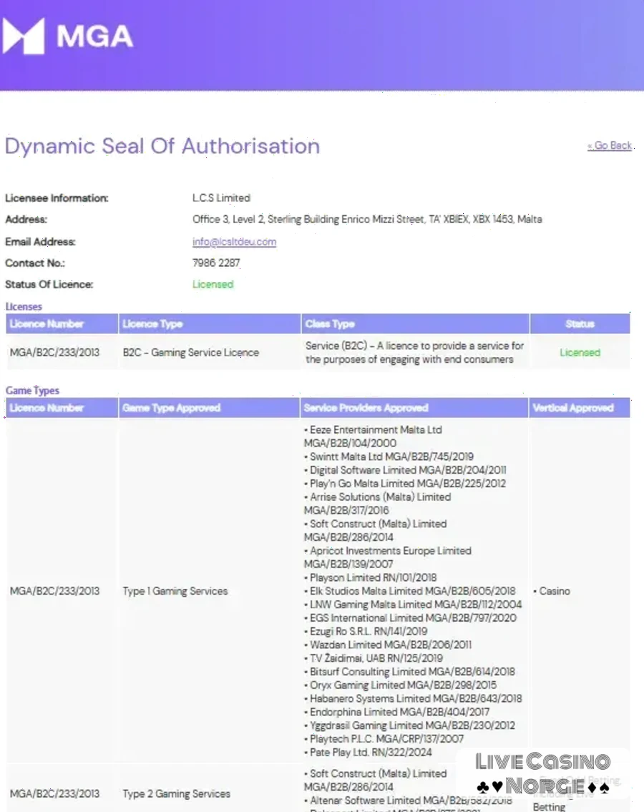The height and width of the screenshot is (812, 644).
Task: Click Ezugi Ro S.R.L. entry
Action: click(x=366, y=631)
